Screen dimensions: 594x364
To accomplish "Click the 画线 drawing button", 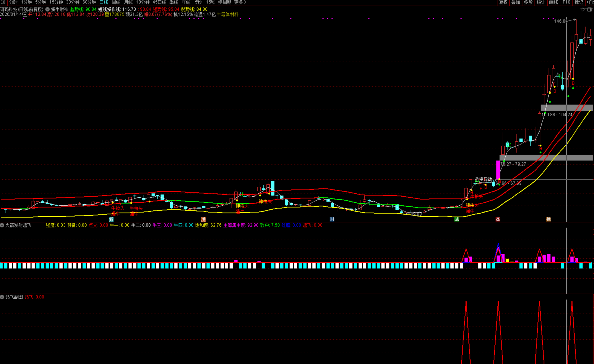I will [553, 2].
